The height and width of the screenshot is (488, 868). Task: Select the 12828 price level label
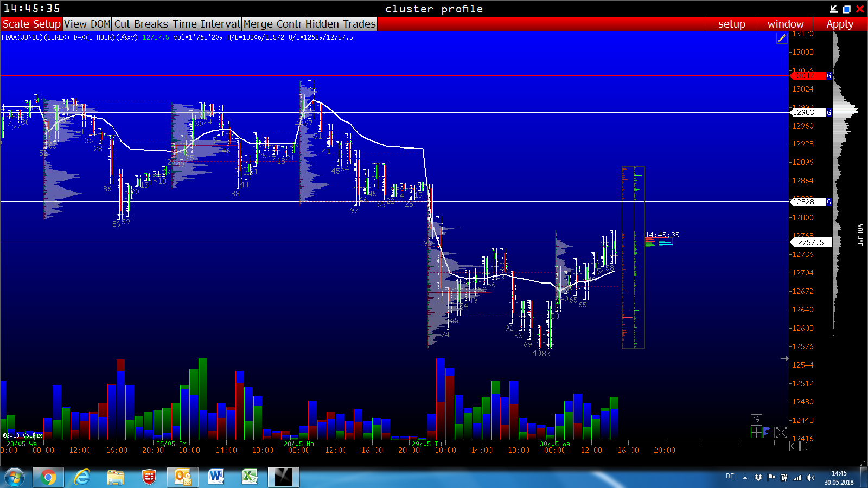point(809,202)
